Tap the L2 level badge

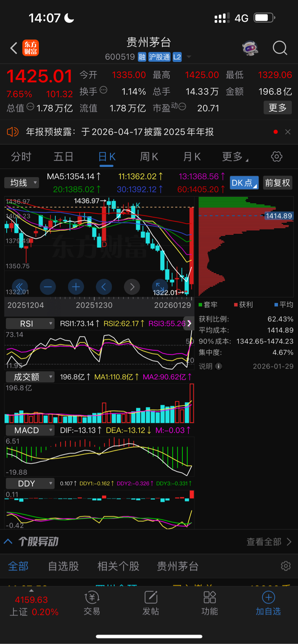(177, 57)
